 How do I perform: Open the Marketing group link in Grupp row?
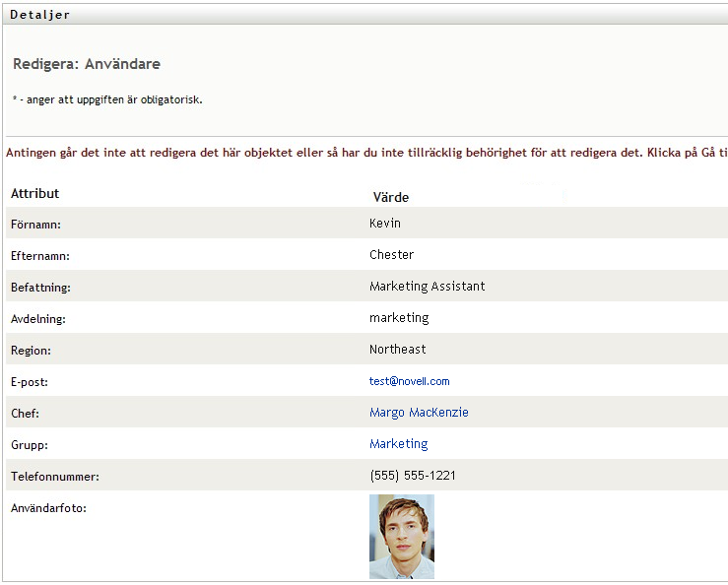(398, 444)
